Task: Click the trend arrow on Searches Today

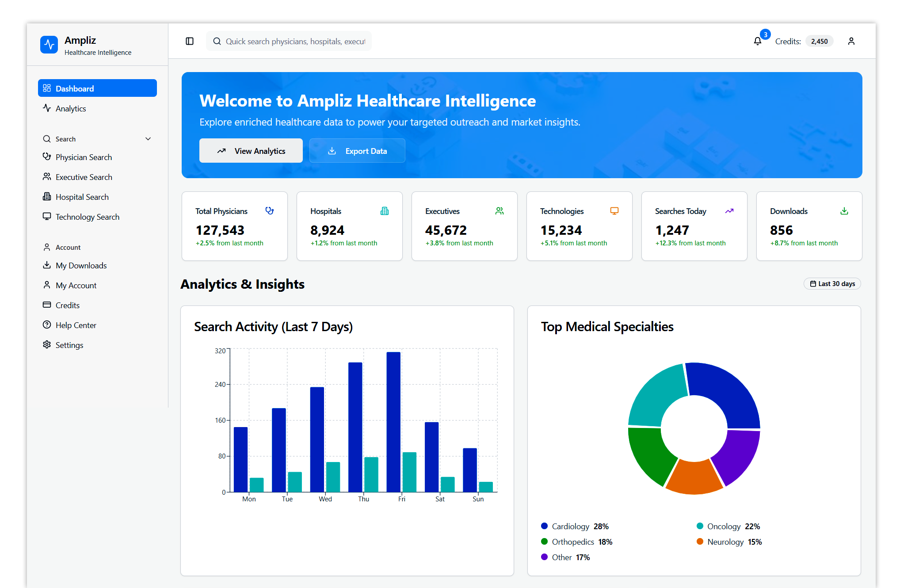Action: [729, 211]
